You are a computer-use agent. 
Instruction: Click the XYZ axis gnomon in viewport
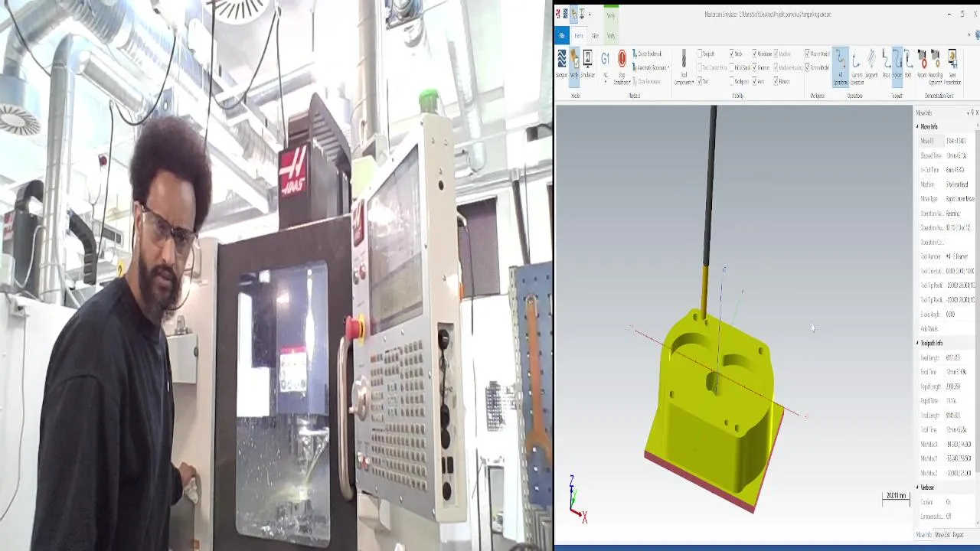coord(577,500)
